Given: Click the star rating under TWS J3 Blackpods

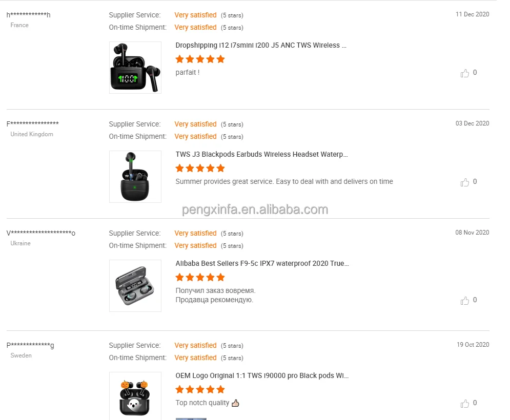Looking at the screenshot, I should (200, 168).
